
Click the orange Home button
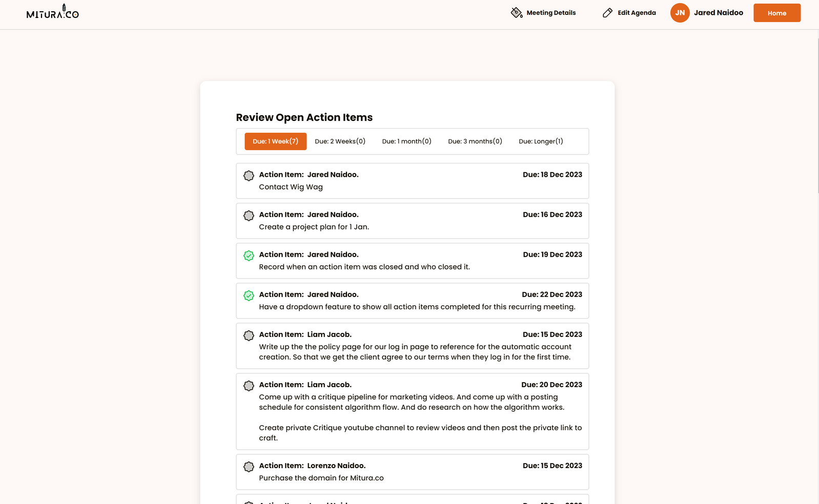coord(776,13)
